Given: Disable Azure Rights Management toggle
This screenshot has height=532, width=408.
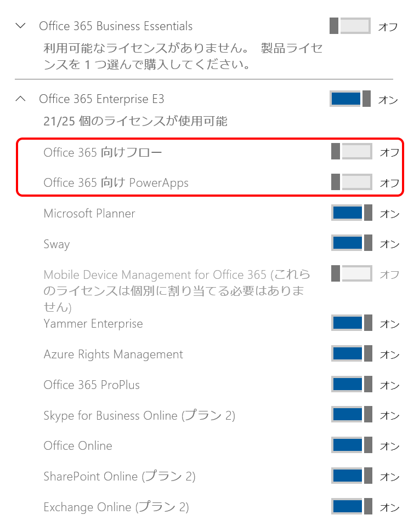Looking at the screenshot, I should (352, 353).
